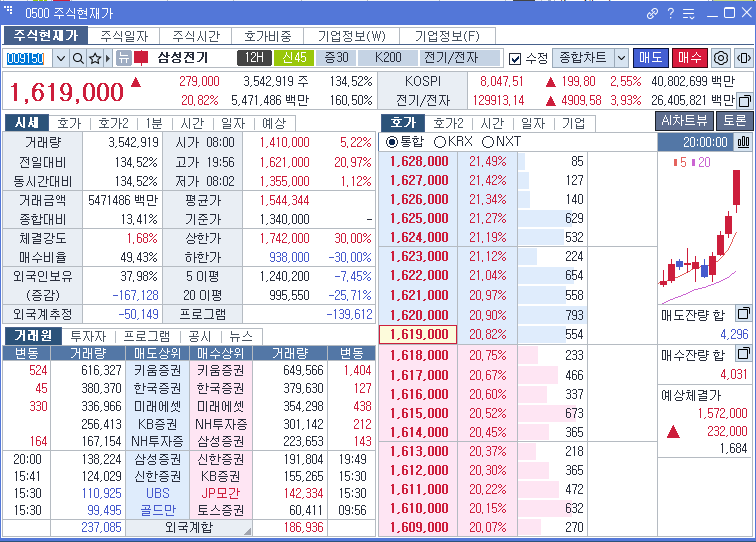The width and height of the screenshot is (756, 542).
Task: Select the 주식현재가 tab
Action: coord(46,36)
